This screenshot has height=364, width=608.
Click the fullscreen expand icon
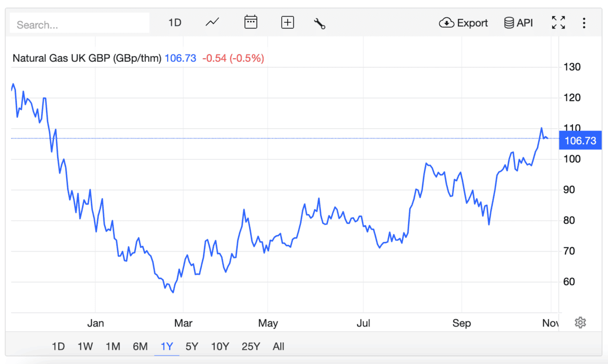pyautogui.click(x=558, y=23)
